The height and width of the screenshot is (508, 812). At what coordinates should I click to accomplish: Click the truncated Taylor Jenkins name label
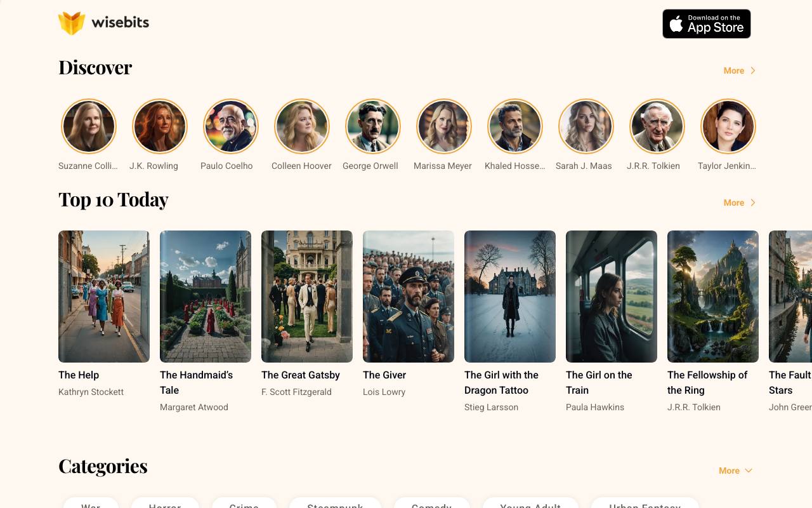(x=727, y=166)
